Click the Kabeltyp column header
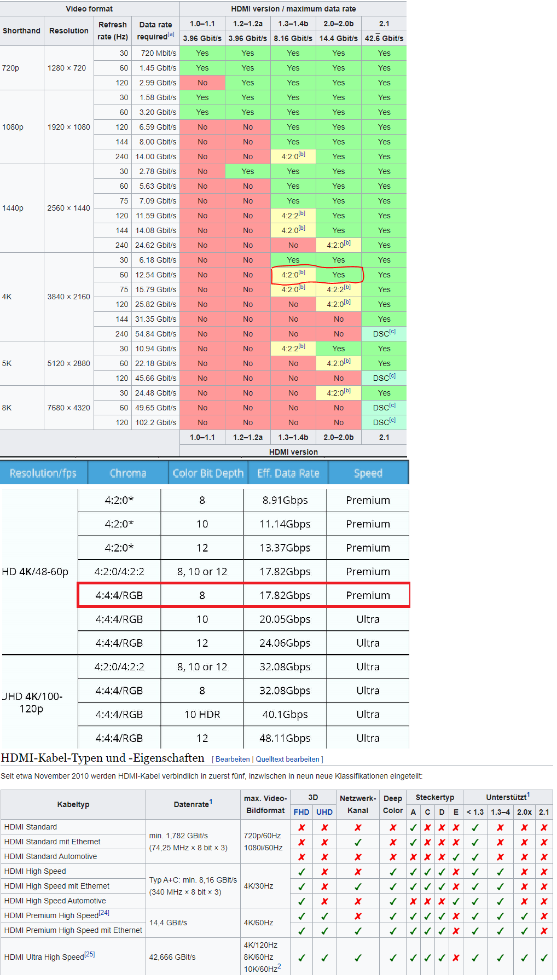This screenshot has width=557, height=980. click(73, 804)
